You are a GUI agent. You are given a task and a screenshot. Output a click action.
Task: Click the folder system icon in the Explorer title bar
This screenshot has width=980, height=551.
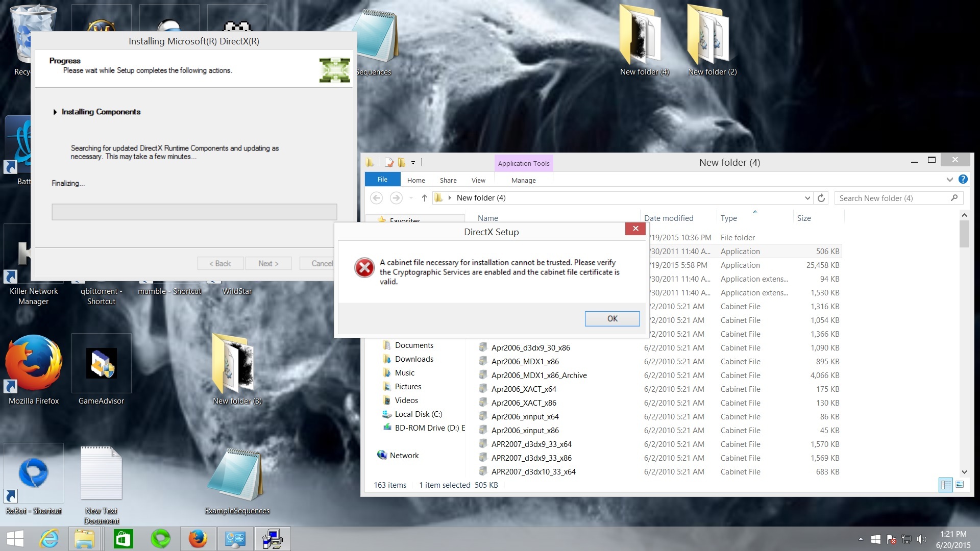click(x=370, y=163)
